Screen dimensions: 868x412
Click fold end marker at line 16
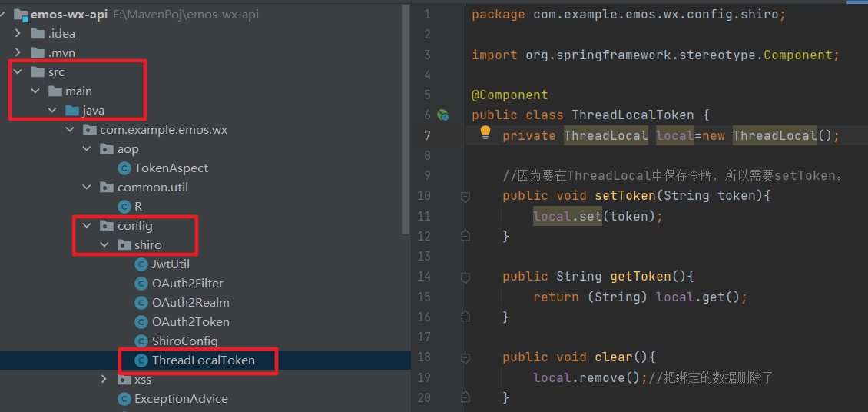pos(465,316)
